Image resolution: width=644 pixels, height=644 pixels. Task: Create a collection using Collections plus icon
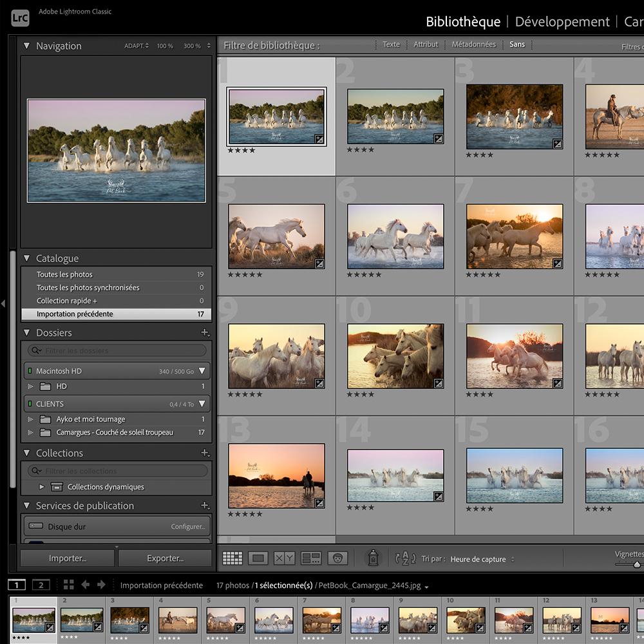[205, 453]
